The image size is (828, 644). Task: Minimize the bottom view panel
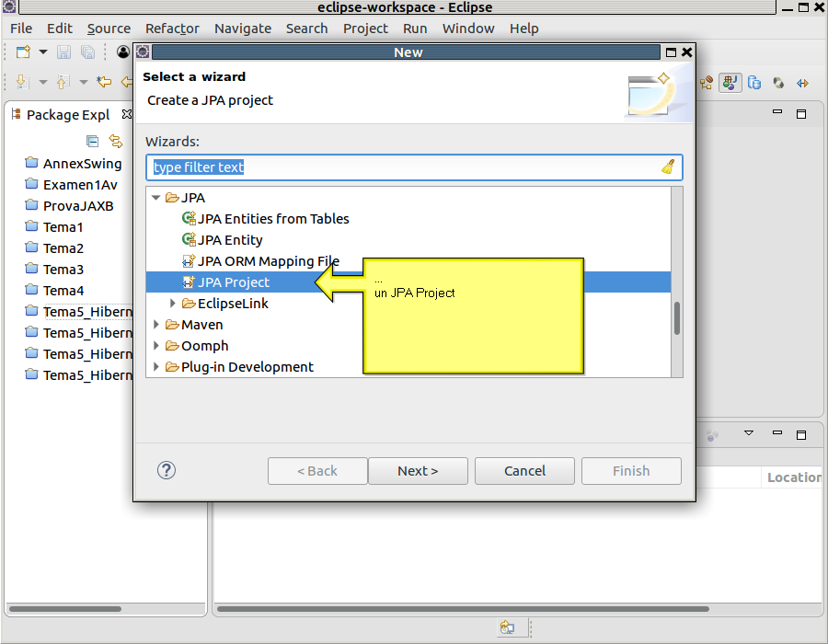(x=777, y=432)
